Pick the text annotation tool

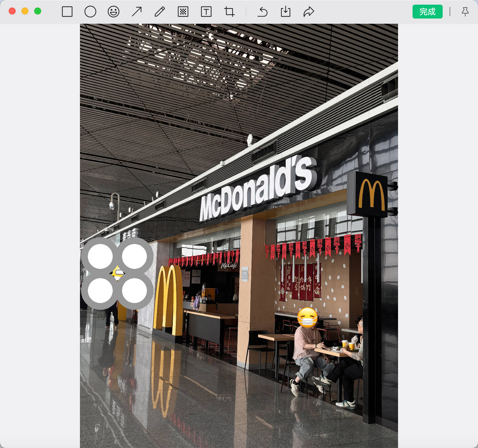tap(206, 12)
